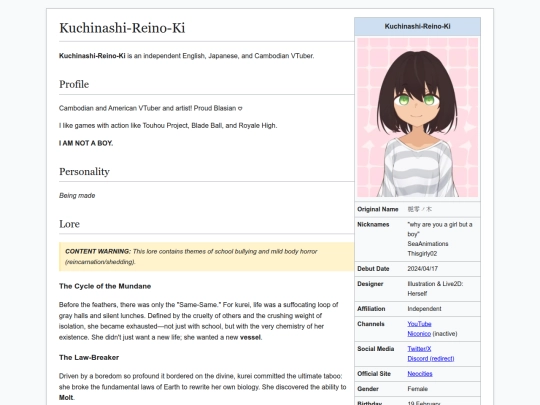The height and width of the screenshot is (405, 540).
Task: Click the subheading The Cycle of the Mundane
Action: pos(105,286)
